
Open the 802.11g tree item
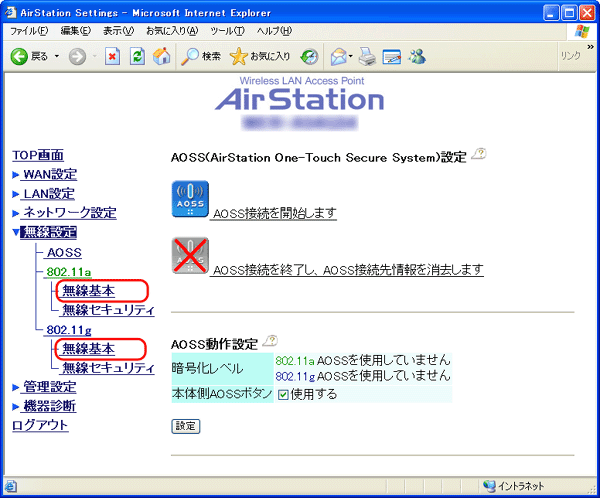(68, 330)
